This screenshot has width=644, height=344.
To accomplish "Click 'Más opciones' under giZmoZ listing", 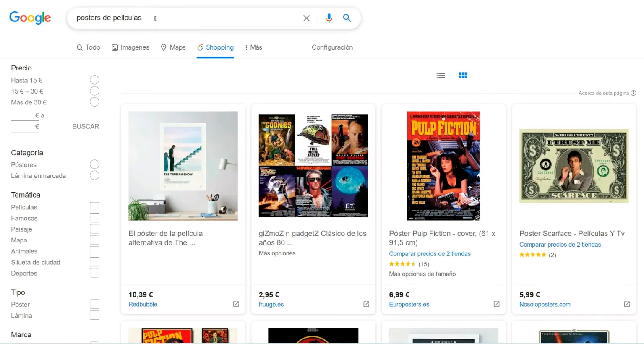I will point(277,253).
